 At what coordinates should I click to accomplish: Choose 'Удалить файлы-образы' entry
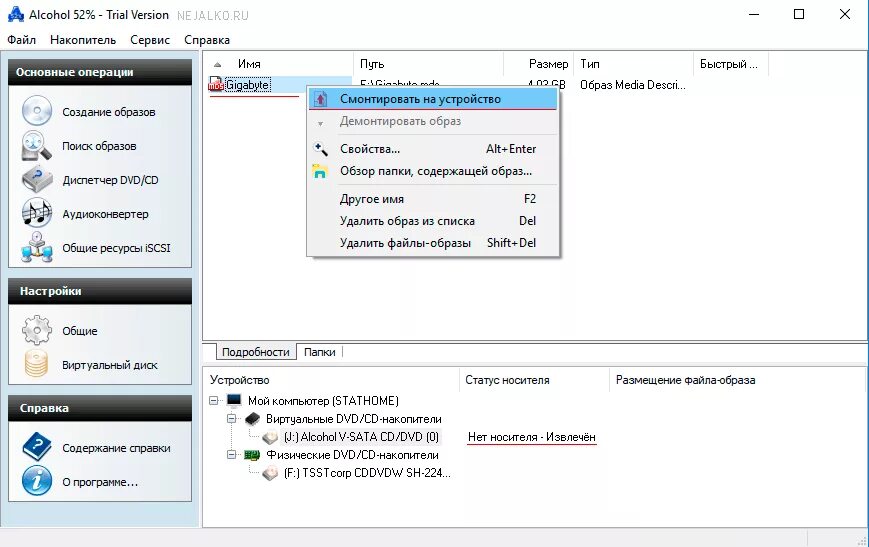(x=432, y=243)
